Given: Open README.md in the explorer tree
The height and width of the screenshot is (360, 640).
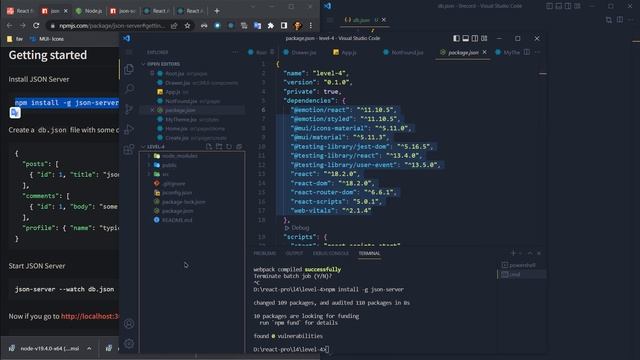Looking at the screenshot, I should 177,220.
